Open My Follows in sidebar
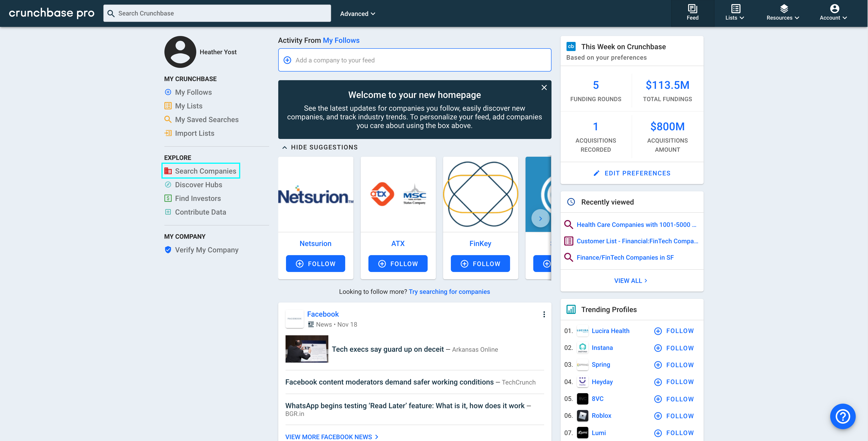 pos(193,92)
